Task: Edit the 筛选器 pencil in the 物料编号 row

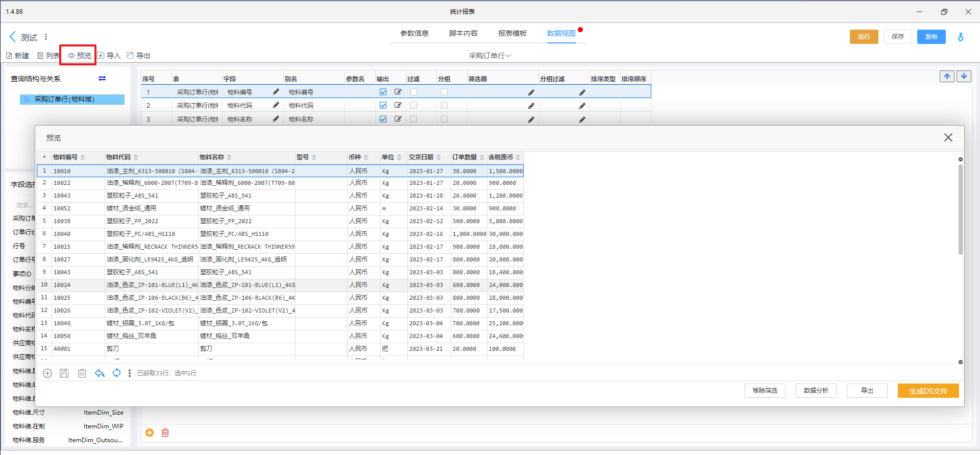Action: [531, 92]
